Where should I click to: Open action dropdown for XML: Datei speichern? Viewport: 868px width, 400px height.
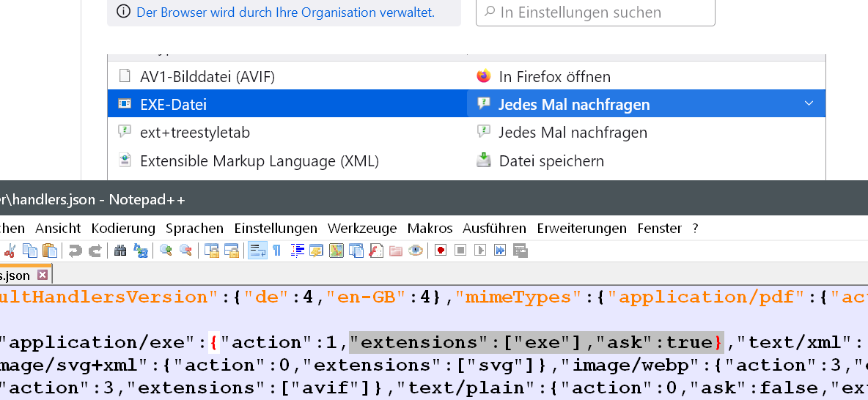(x=645, y=160)
